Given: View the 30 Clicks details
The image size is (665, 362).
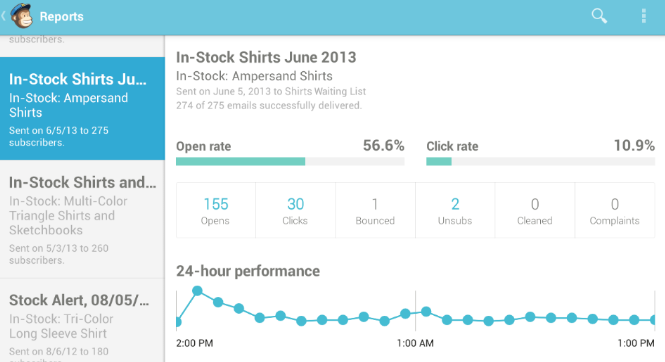Looking at the screenshot, I should 295,210.
